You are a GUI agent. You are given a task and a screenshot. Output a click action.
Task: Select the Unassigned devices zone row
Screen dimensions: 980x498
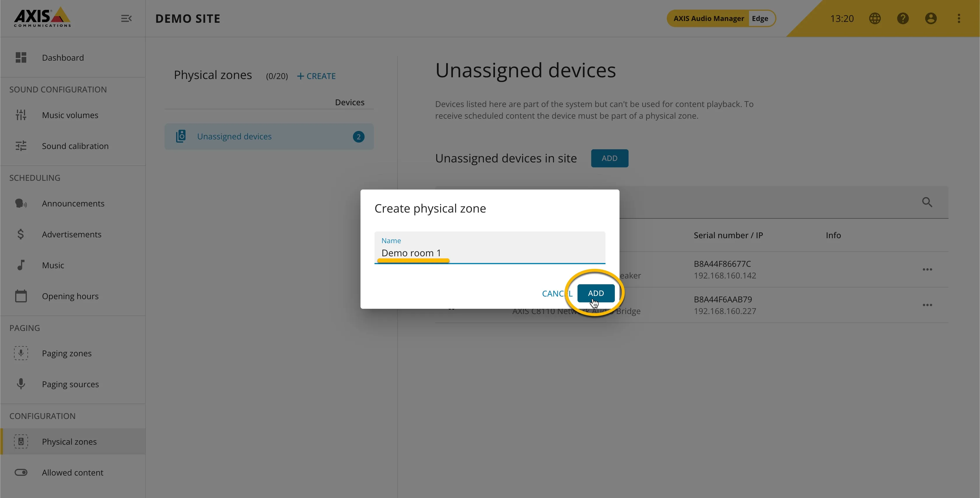pyautogui.click(x=269, y=136)
